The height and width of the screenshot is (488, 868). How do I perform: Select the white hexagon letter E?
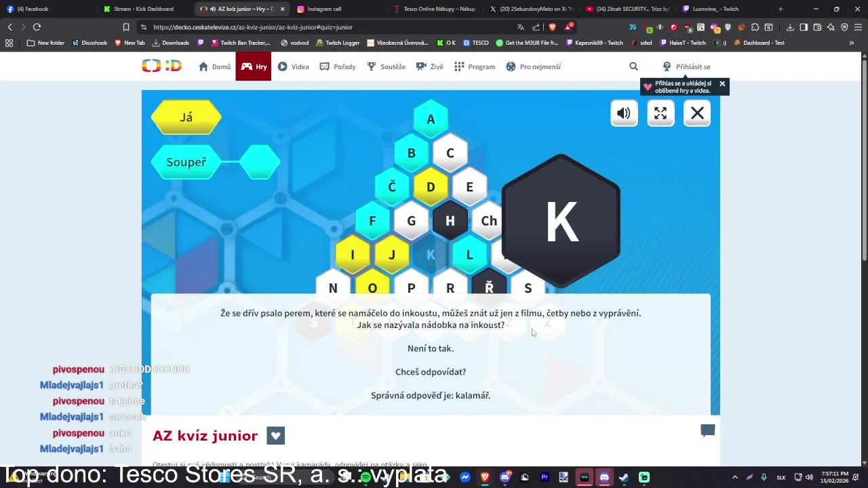click(x=469, y=187)
